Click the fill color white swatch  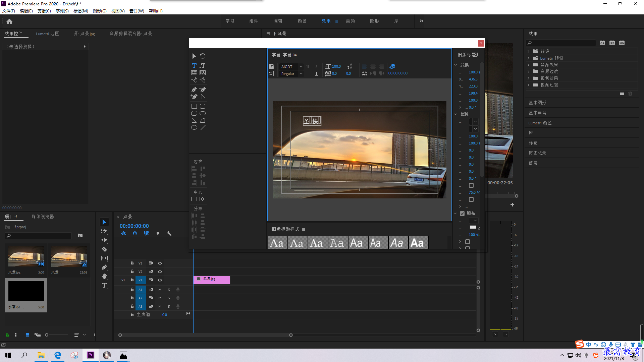(473, 227)
